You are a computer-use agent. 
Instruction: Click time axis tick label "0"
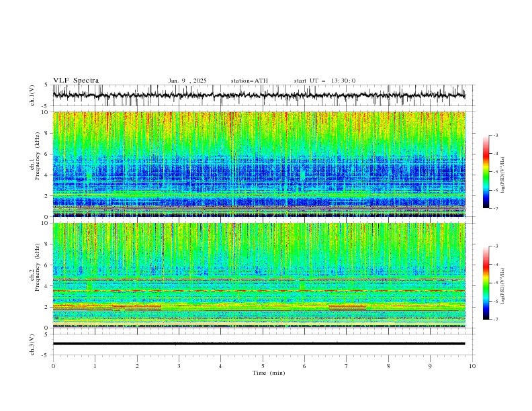(x=53, y=366)
